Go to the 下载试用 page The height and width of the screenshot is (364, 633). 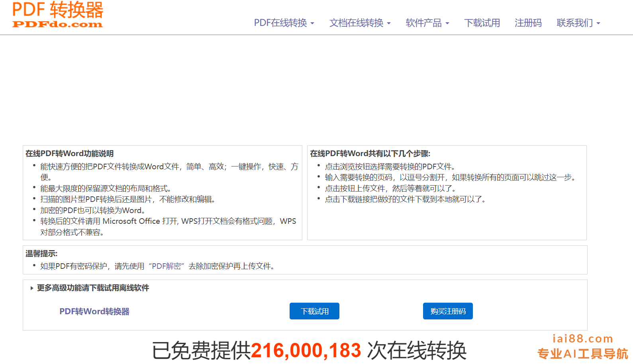point(482,23)
